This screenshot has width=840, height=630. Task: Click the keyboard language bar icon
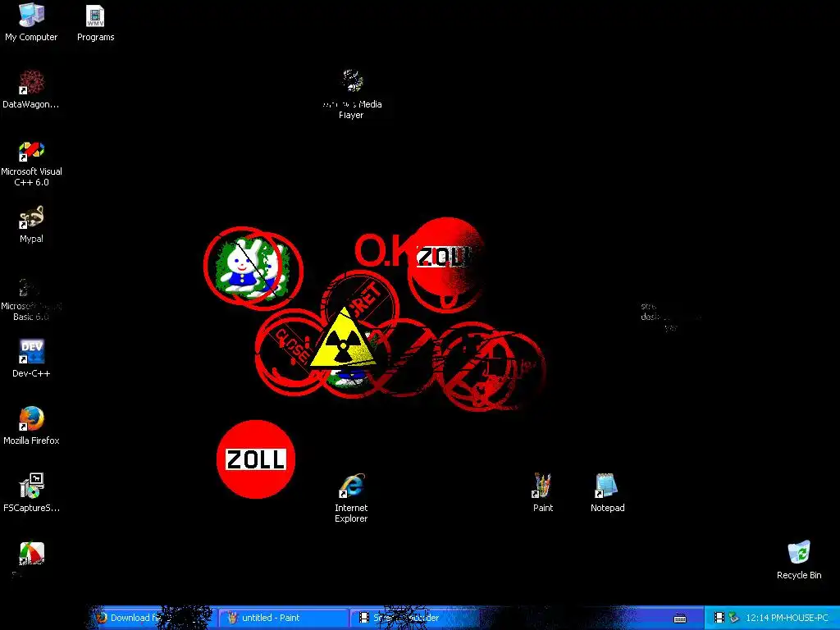click(x=680, y=619)
